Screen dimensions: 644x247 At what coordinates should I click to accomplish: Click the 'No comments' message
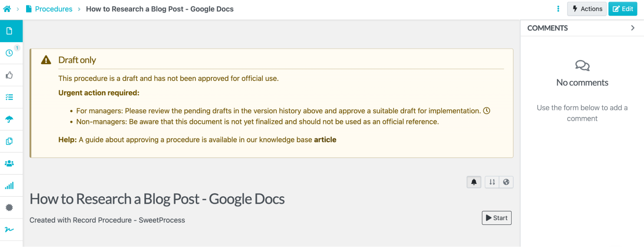582,83
